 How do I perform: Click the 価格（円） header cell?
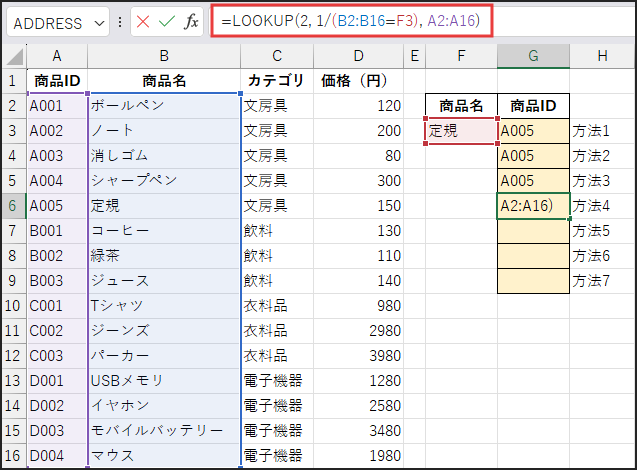pyautogui.click(x=358, y=81)
